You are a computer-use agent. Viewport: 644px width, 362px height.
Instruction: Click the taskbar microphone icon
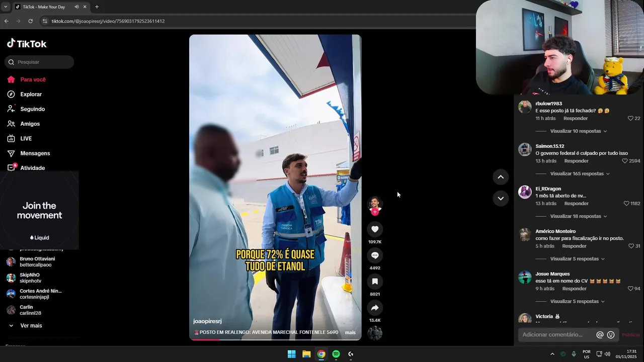pyautogui.click(x=574, y=354)
